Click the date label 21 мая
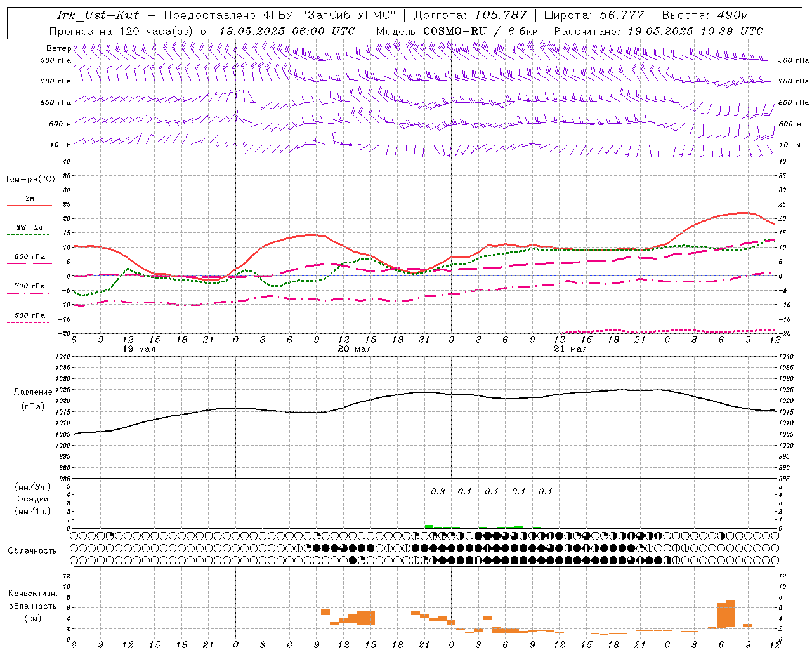The image size is (812, 650). pos(570,349)
